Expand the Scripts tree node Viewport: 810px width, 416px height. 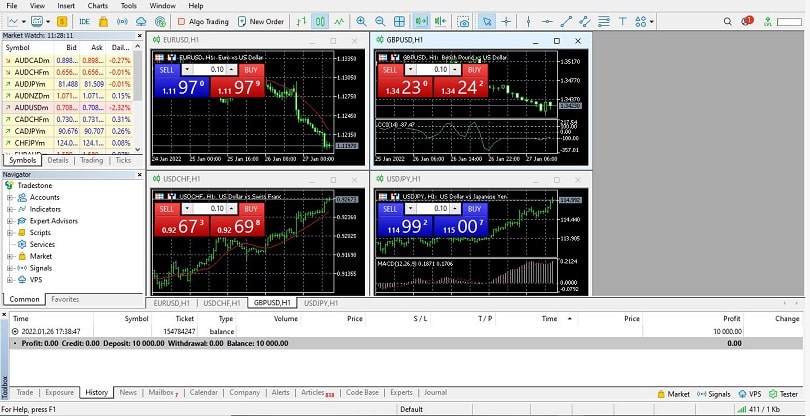tap(9, 233)
